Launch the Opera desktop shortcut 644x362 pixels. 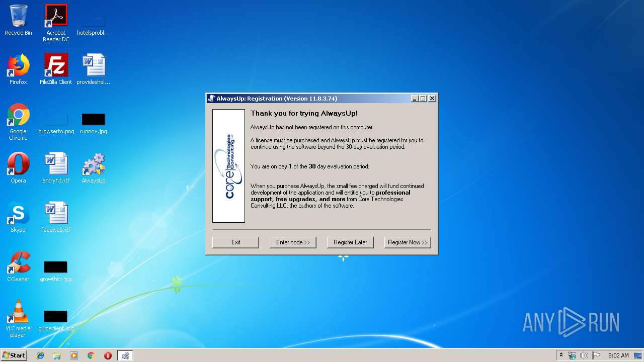click(18, 168)
